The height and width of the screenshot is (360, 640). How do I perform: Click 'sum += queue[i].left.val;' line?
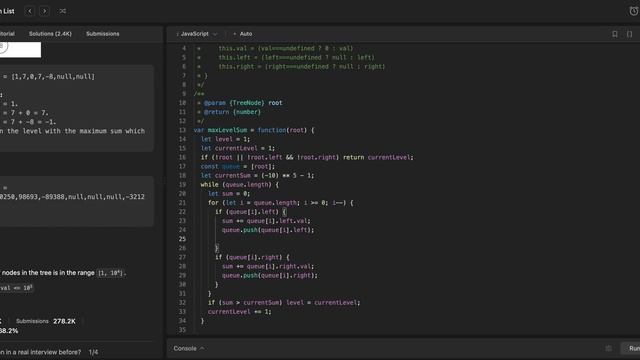(x=266, y=221)
